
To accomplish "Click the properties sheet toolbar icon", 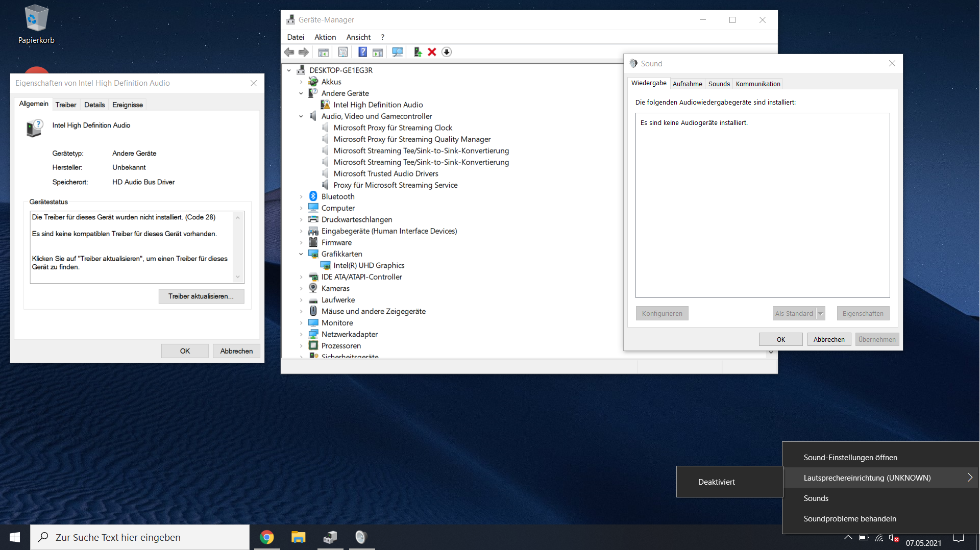I will [343, 52].
